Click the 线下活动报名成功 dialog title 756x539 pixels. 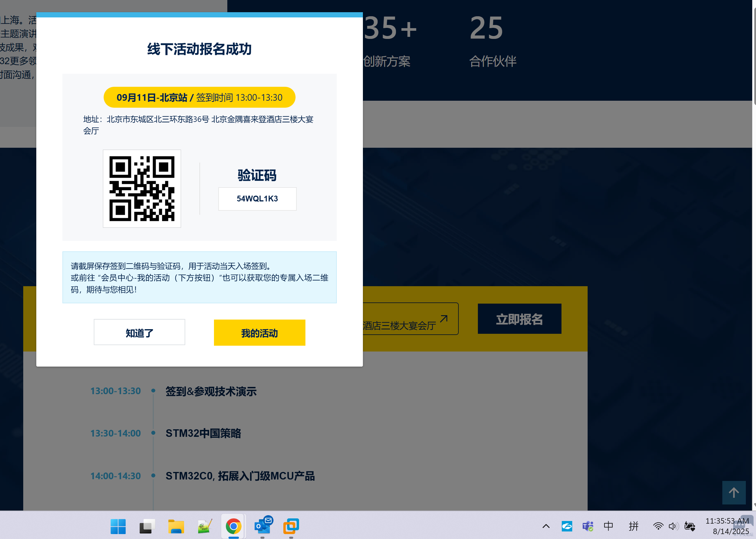coord(199,49)
